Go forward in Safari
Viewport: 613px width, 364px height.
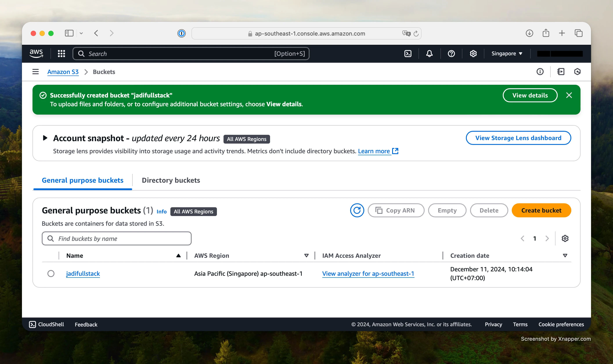(x=112, y=33)
